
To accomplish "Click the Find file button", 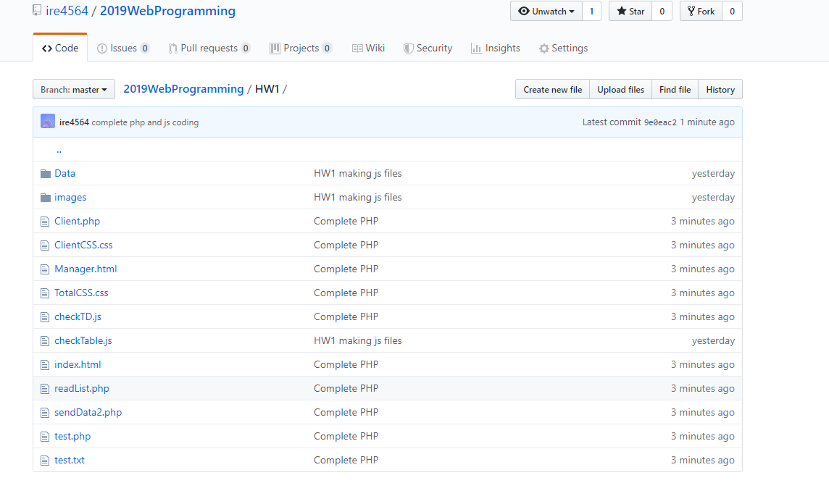I will [x=675, y=89].
